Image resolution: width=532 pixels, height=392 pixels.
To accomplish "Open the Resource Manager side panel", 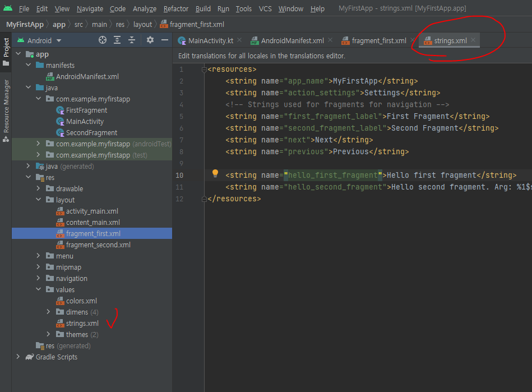I will (x=6, y=110).
